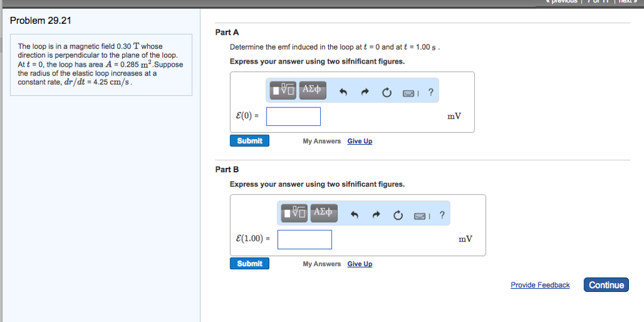The height and width of the screenshot is (322, 644).
Task: Open math templates button in Part B
Action: click(295, 213)
